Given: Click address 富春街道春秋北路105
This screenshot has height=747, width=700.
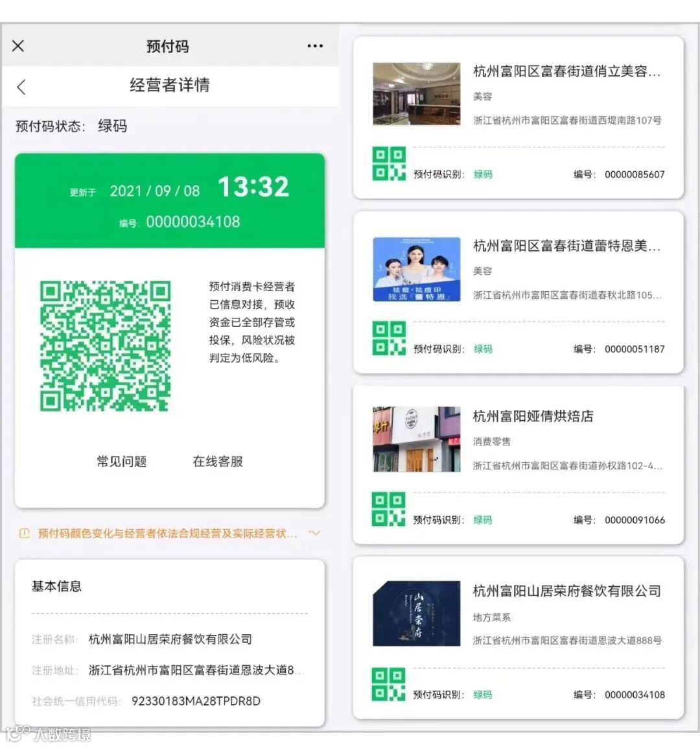Looking at the screenshot, I should (567, 295).
